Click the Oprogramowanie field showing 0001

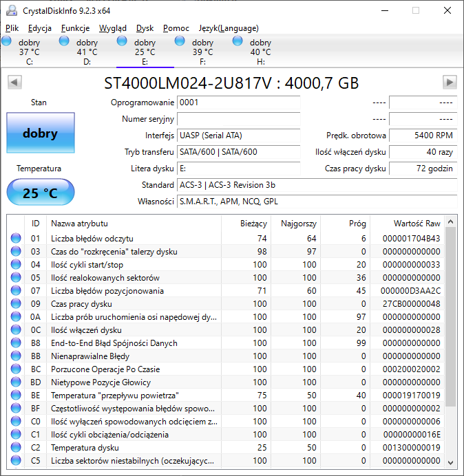238,102
